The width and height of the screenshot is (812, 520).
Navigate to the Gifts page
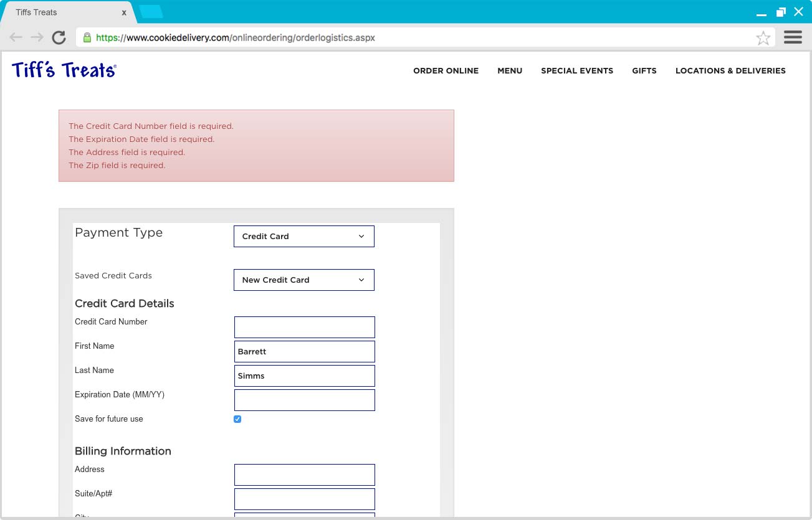click(x=644, y=71)
